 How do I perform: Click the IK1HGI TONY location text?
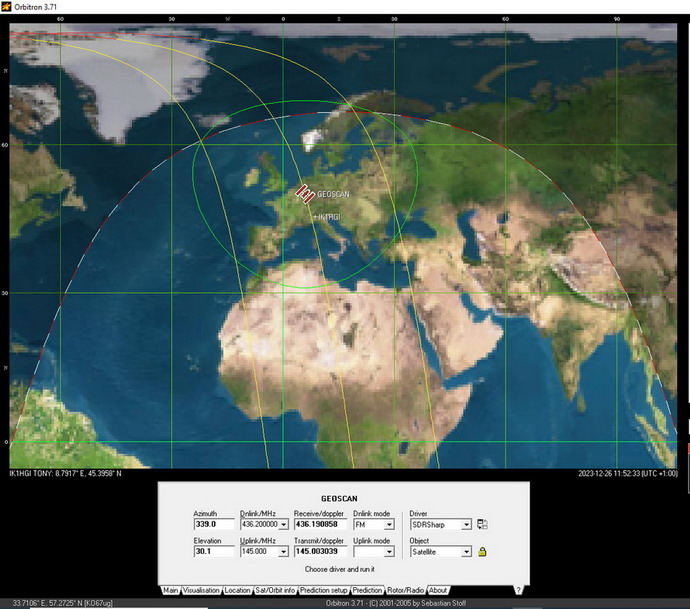click(x=66, y=473)
